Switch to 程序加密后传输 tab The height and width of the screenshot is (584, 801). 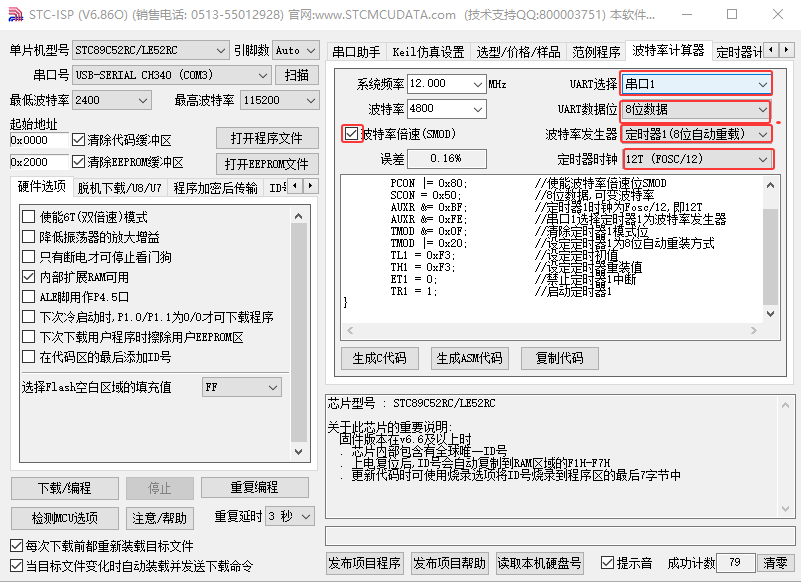(x=215, y=188)
